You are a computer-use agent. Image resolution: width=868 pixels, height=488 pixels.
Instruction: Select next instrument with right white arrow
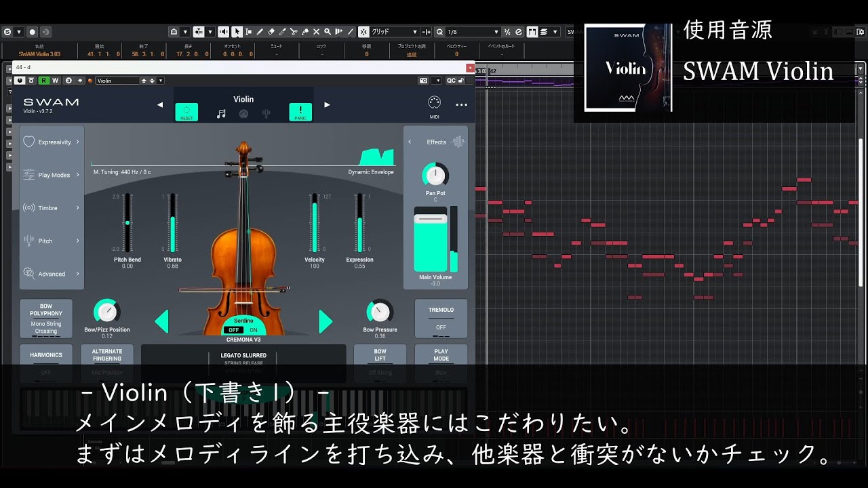pyautogui.click(x=327, y=104)
